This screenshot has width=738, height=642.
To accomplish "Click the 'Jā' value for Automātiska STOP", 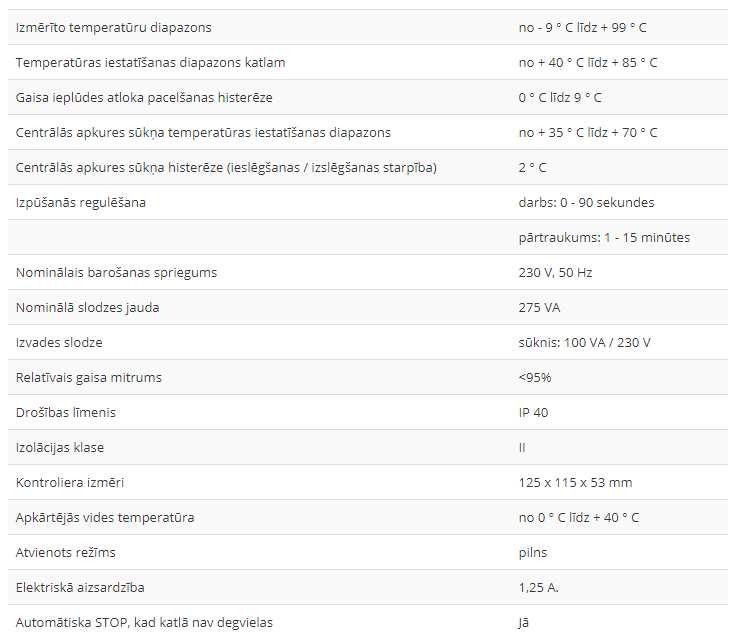I will click(x=523, y=622).
